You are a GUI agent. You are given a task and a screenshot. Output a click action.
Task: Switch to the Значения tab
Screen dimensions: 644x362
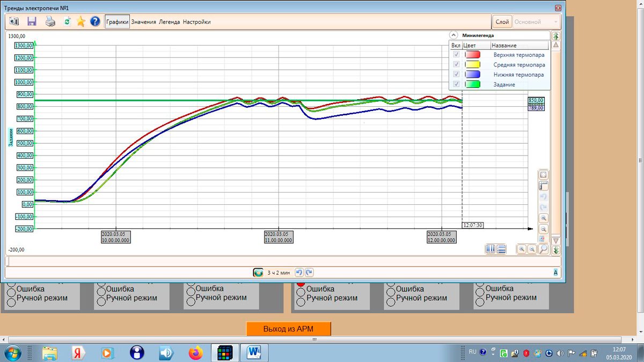click(x=143, y=22)
